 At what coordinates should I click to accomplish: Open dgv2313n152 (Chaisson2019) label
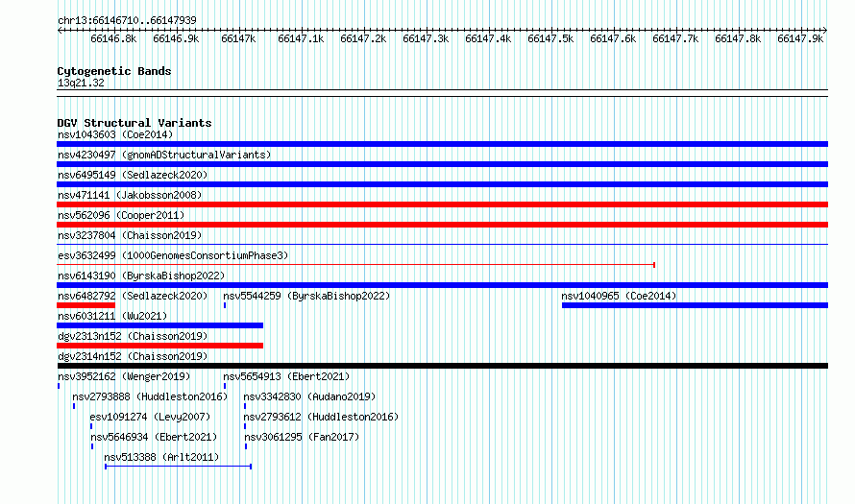pyautogui.click(x=133, y=336)
